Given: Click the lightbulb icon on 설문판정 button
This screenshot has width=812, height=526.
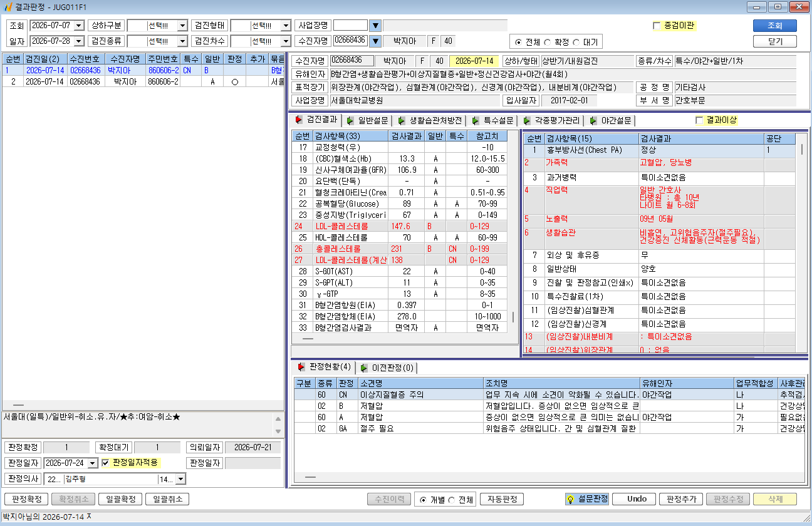Looking at the screenshot, I should point(571,499).
